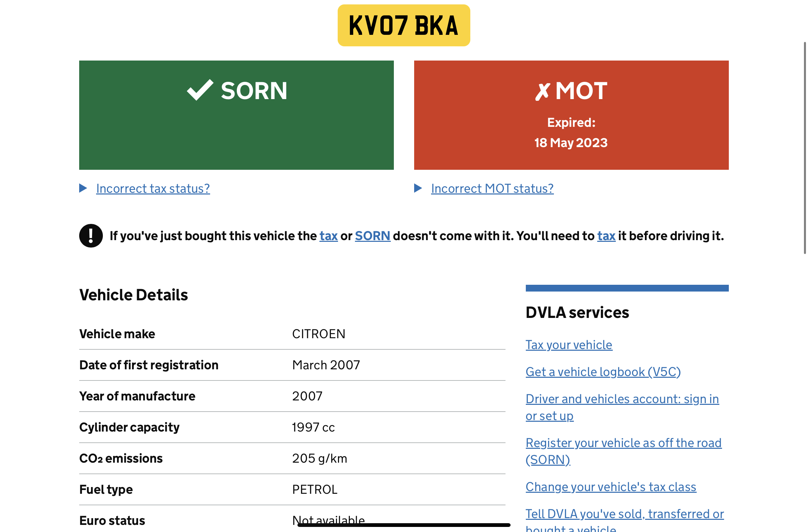Select the PETROL fuel type value

pyautogui.click(x=315, y=490)
